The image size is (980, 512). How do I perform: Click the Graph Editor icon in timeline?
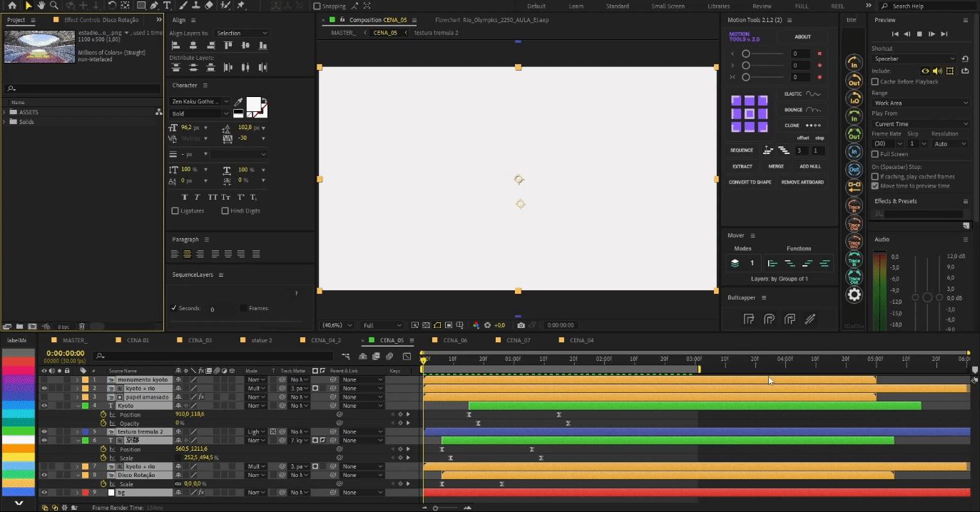pyautogui.click(x=407, y=356)
